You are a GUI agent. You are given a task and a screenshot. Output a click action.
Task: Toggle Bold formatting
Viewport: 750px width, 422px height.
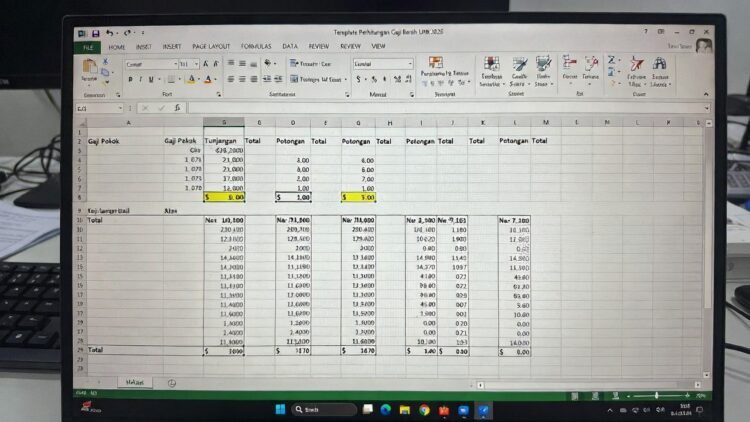click(x=130, y=79)
